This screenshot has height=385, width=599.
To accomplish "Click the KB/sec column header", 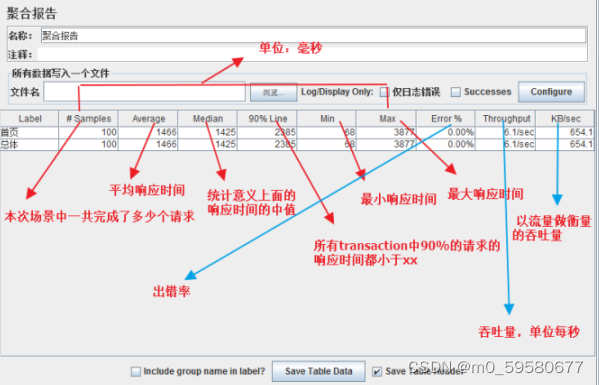I will [565, 119].
